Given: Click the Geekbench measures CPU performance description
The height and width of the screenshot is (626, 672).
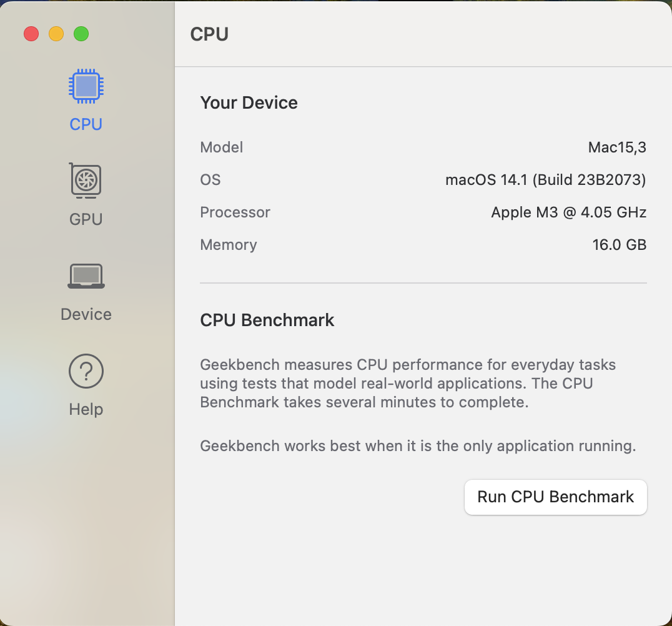Looking at the screenshot, I should tap(408, 384).
